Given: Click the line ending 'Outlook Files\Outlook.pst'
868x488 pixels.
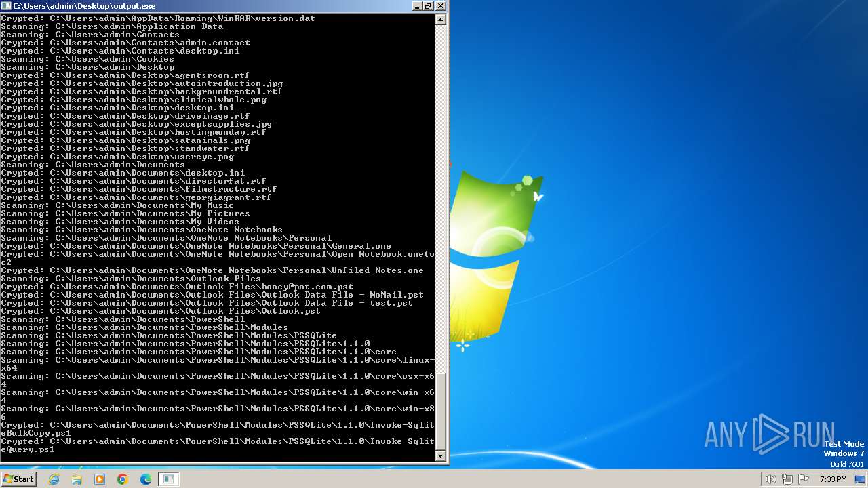Looking at the screenshot, I should tap(161, 311).
